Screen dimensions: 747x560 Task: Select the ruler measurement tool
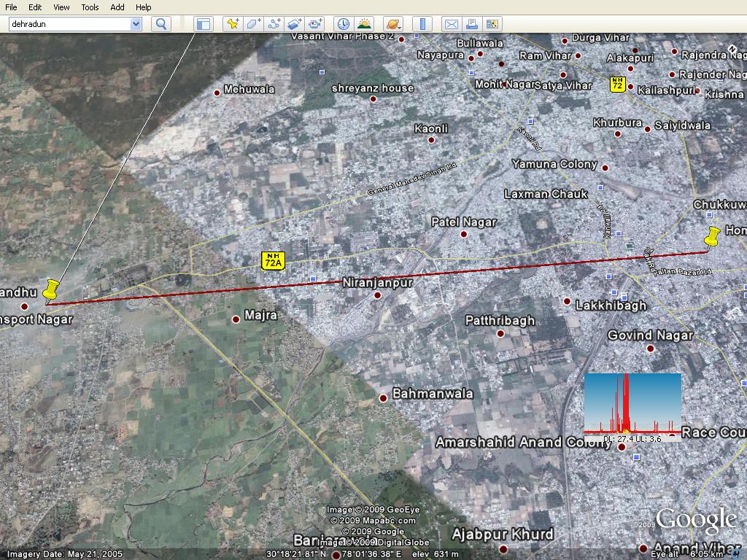point(422,24)
